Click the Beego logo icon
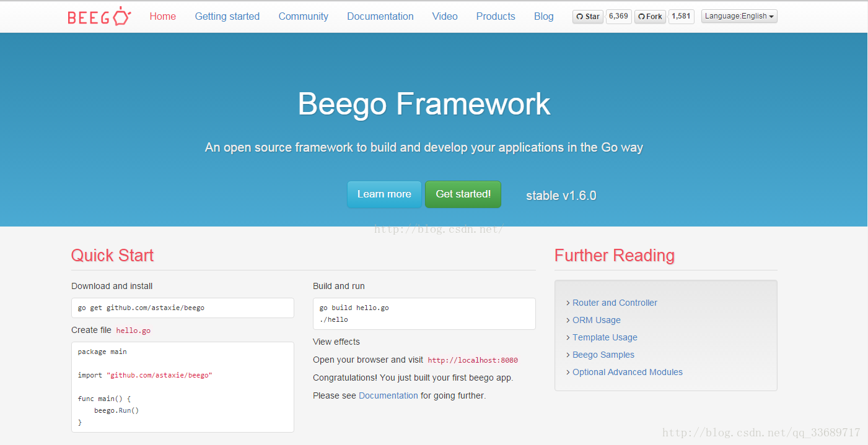 (99, 17)
